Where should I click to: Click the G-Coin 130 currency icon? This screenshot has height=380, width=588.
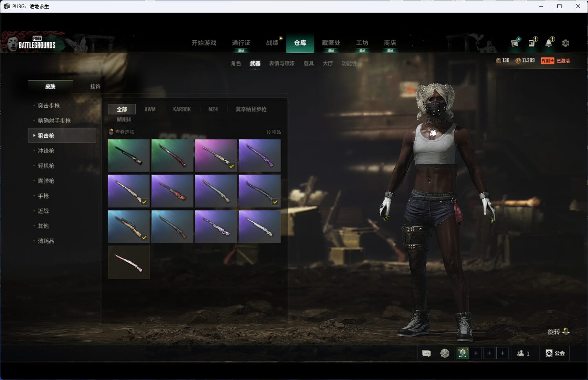tap(498, 60)
